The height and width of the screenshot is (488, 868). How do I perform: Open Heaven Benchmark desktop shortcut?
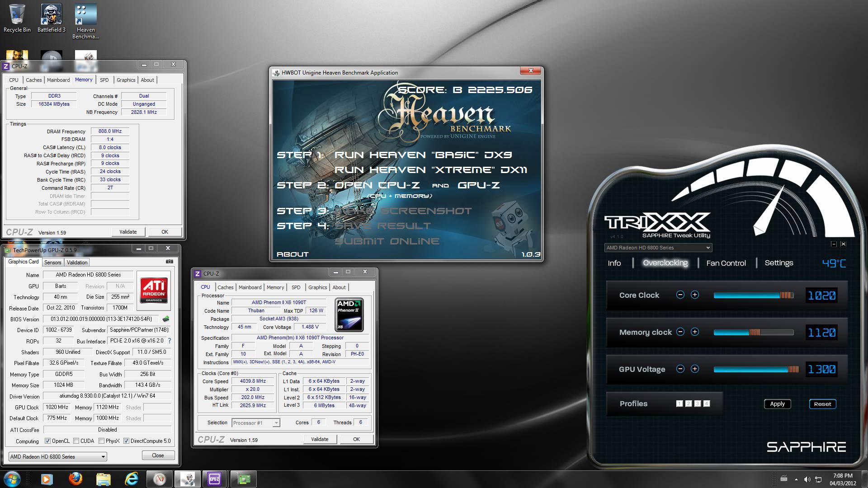coord(85,22)
